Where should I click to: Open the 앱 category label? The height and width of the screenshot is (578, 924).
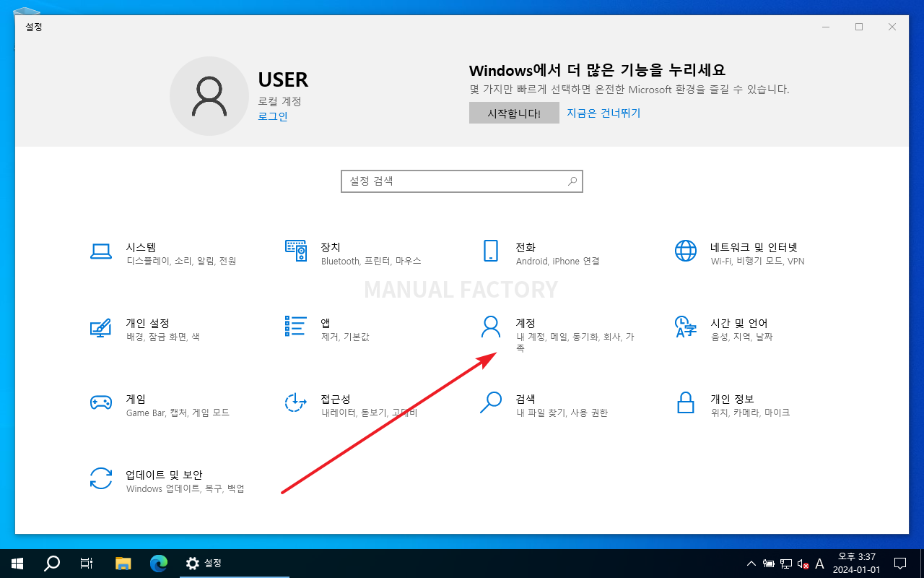coord(326,323)
